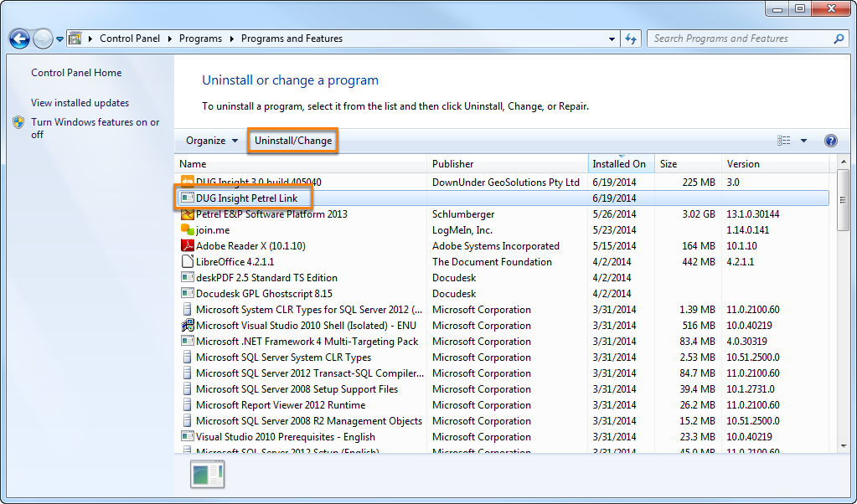Open the help question mark button
This screenshot has width=857, height=504.
[830, 141]
